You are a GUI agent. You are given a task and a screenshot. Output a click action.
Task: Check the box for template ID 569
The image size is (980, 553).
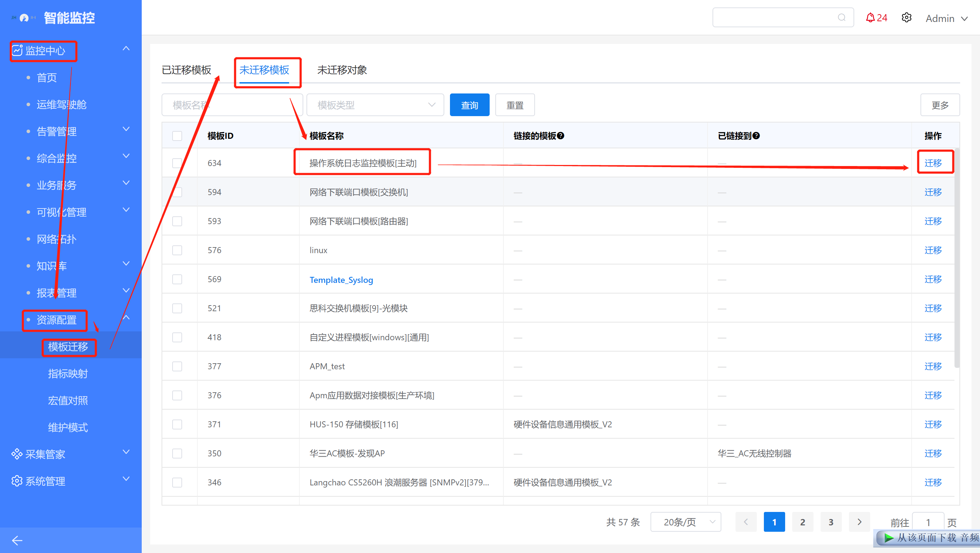(177, 279)
